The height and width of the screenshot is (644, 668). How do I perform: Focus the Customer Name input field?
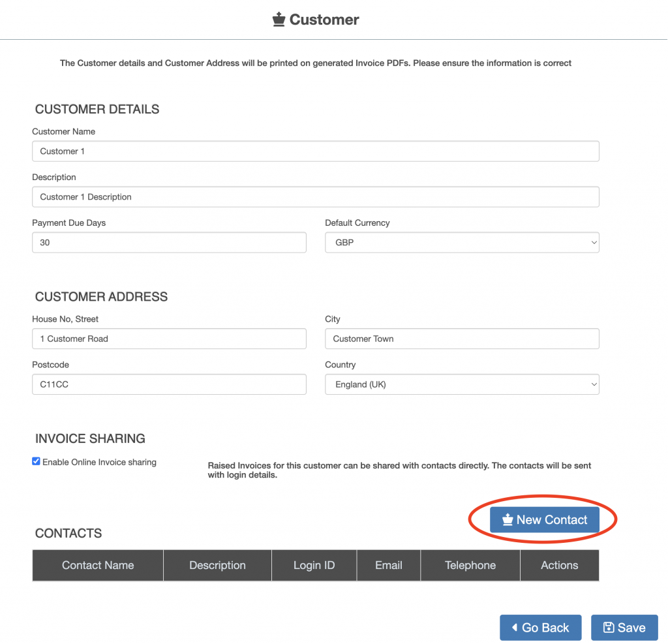click(315, 151)
